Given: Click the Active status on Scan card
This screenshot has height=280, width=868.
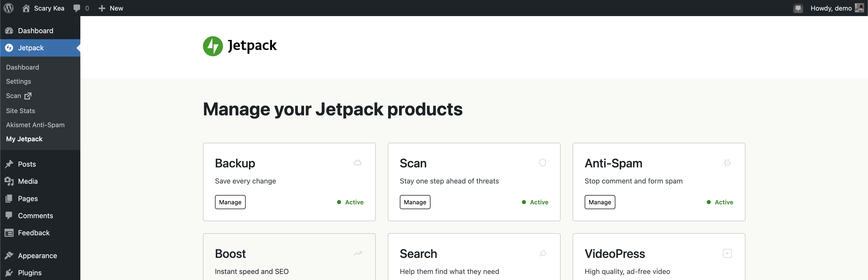Looking at the screenshot, I should pyautogui.click(x=535, y=202).
